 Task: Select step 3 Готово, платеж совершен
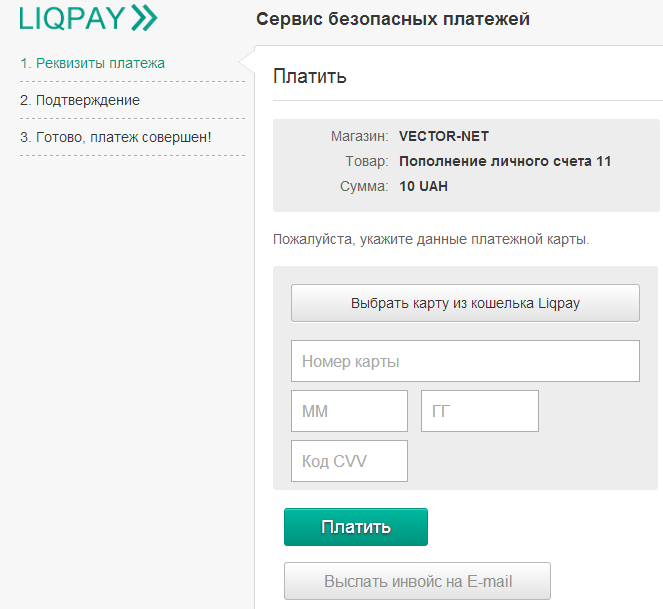116,137
